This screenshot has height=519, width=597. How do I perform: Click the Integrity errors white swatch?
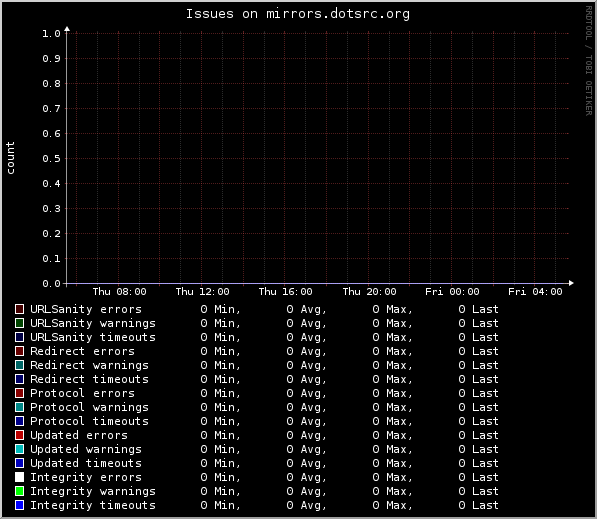click(x=19, y=477)
